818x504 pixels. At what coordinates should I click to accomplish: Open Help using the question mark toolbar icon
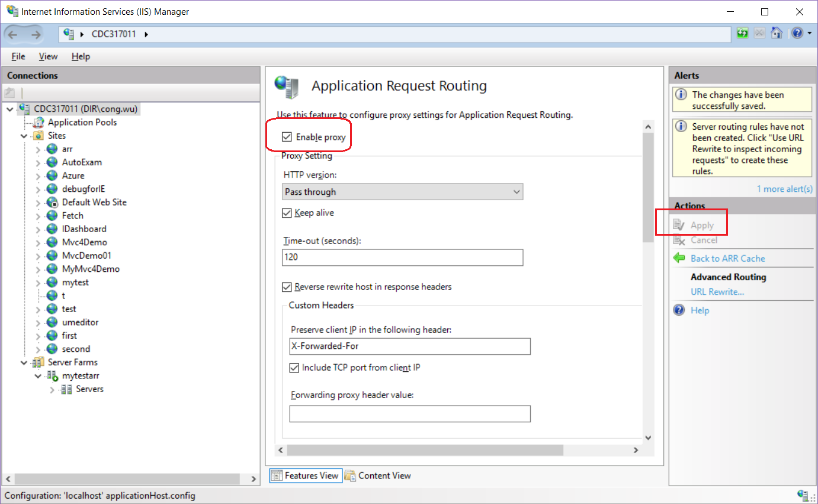click(797, 33)
